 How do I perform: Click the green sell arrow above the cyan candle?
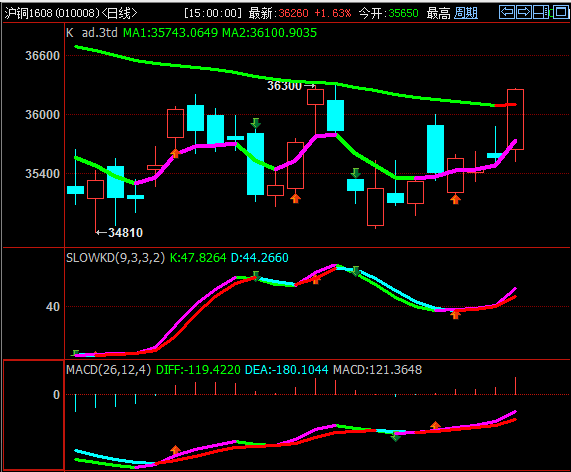[x=256, y=123]
